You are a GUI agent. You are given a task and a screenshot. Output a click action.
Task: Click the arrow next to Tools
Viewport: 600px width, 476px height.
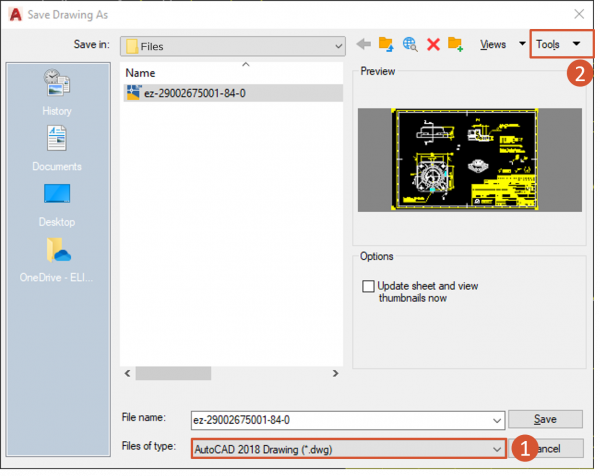[x=576, y=44]
